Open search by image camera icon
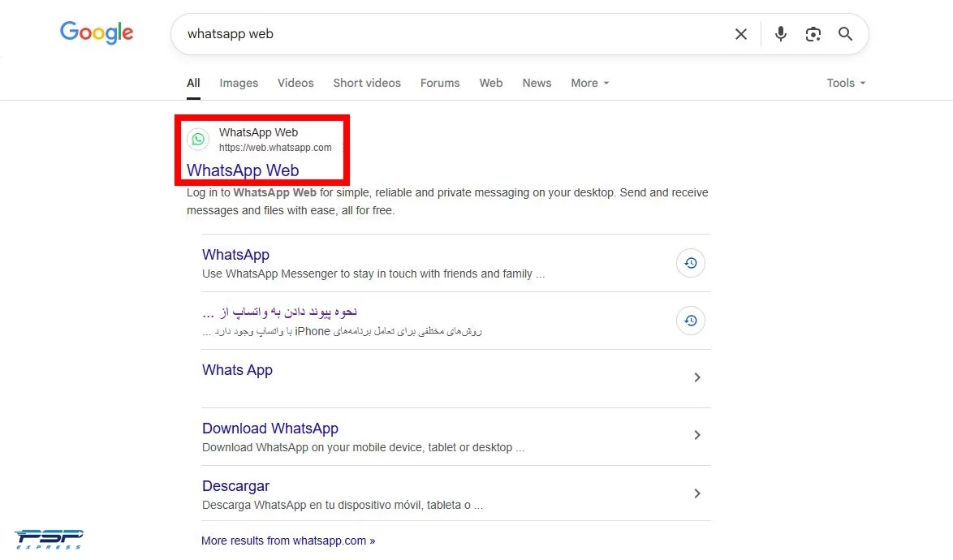Screen dimensions: 953x560 pos(813,34)
